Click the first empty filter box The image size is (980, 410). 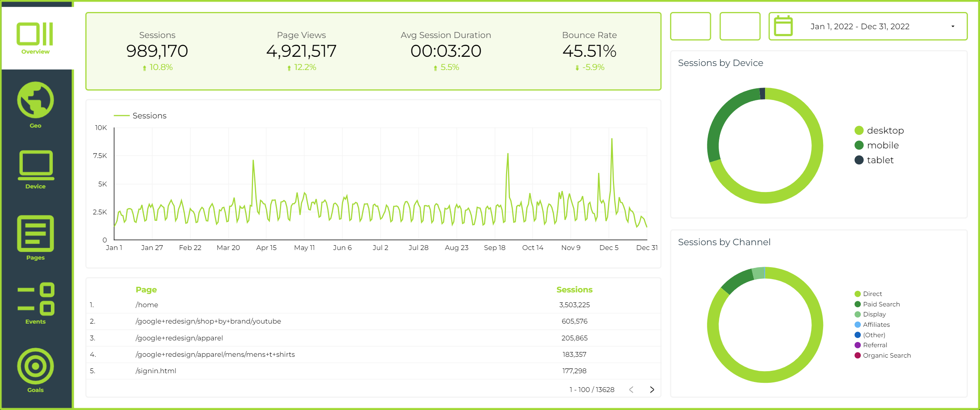[x=691, y=26]
